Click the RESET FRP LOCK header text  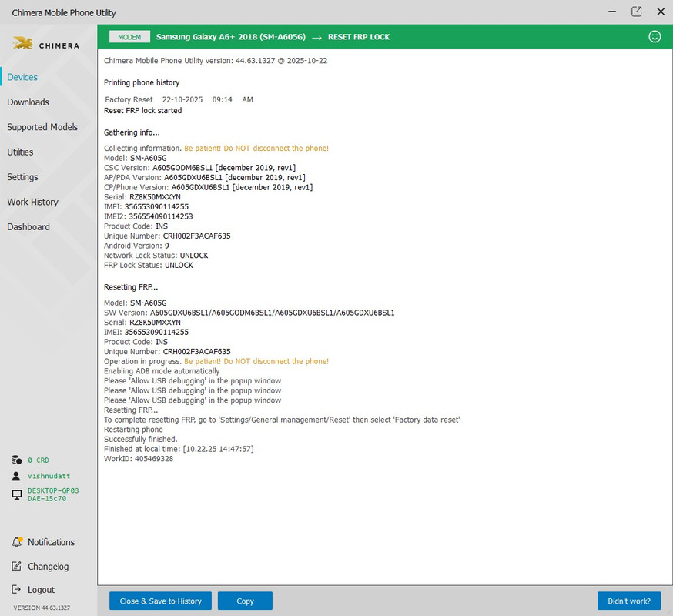[359, 37]
